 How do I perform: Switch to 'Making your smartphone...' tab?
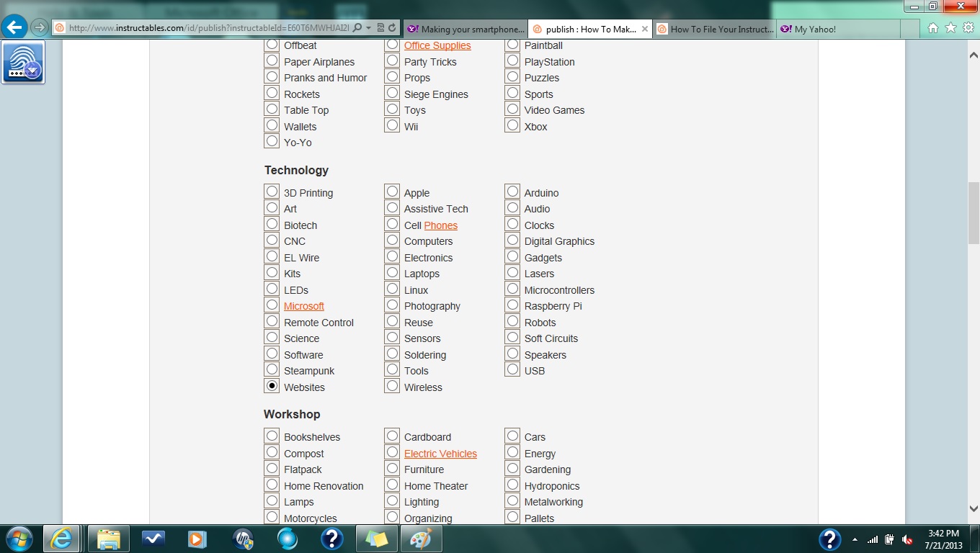[x=465, y=29]
